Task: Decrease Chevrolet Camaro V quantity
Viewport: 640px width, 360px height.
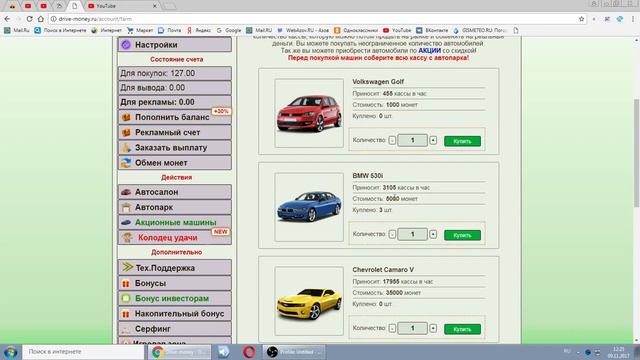Action: tap(392, 328)
